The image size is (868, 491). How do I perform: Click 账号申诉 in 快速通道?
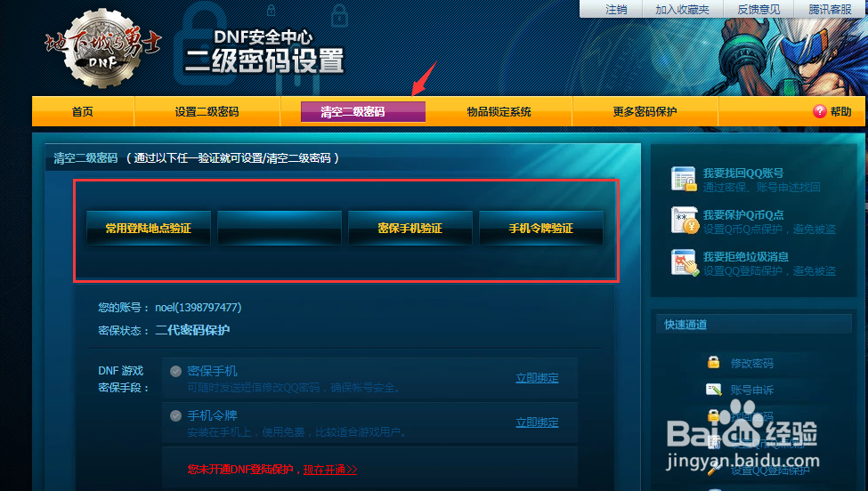click(751, 390)
